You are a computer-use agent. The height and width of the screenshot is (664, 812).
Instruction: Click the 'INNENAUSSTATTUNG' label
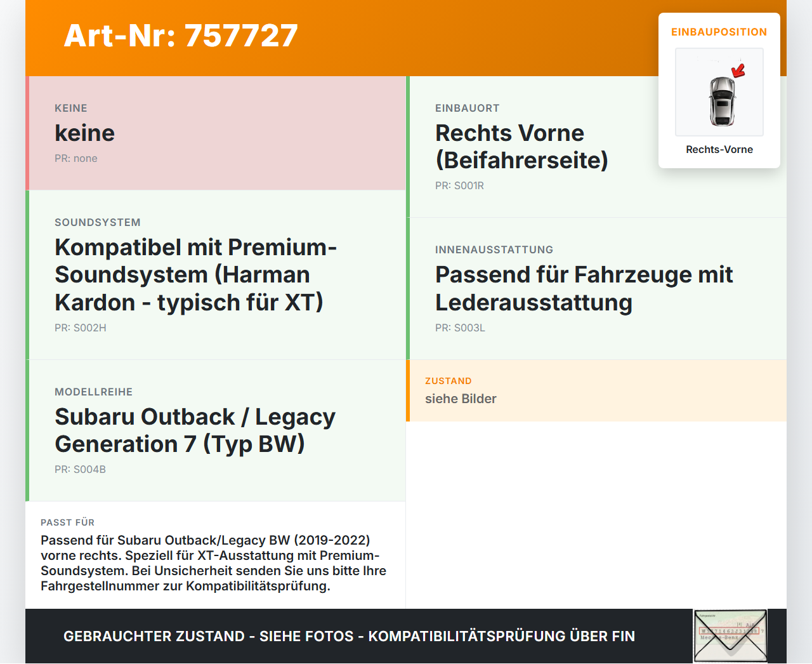tap(494, 249)
